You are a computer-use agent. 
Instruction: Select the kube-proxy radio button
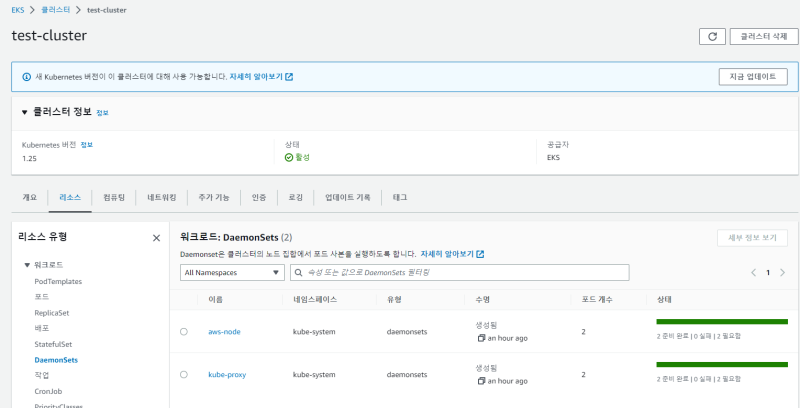tap(184, 374)
